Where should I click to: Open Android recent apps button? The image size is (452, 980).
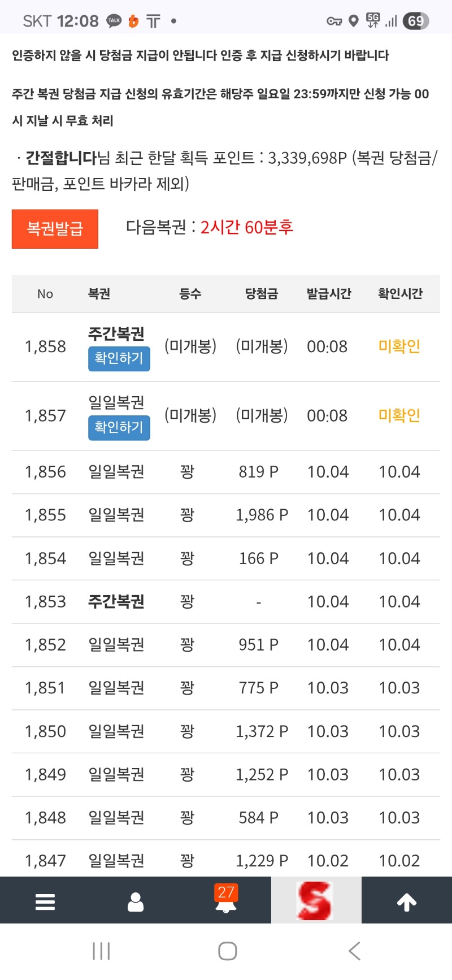(x=101, y=951)
